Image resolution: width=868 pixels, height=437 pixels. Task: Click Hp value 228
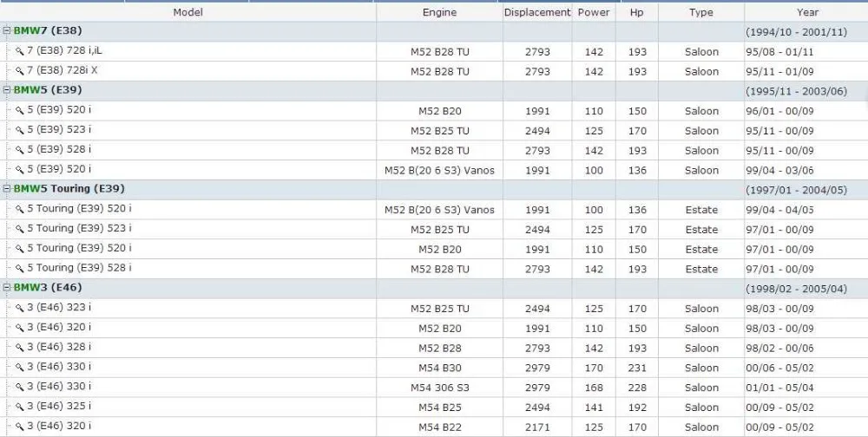(637, 388)
